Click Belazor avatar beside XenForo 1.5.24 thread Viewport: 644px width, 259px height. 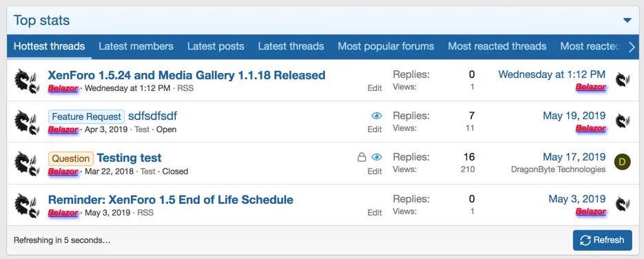[x=27, y=80]
